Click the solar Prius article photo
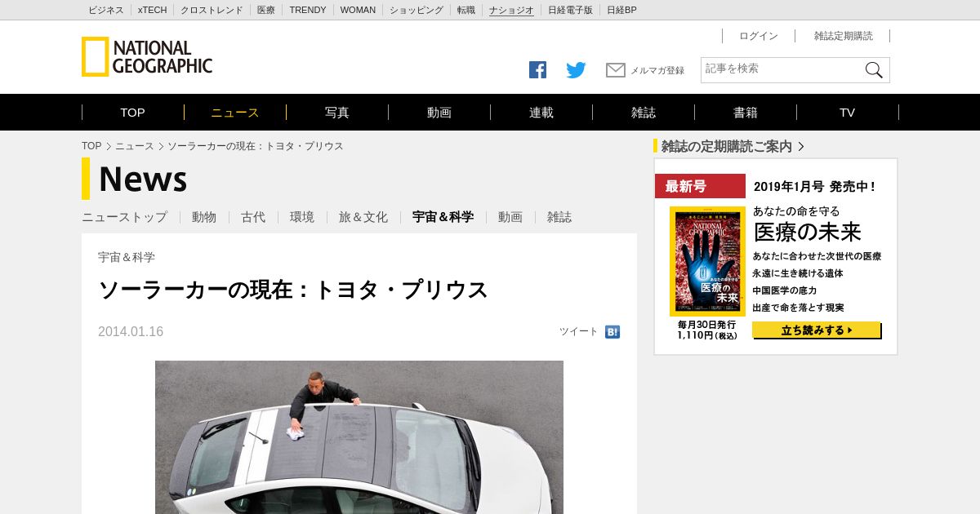 pos(359,437)
